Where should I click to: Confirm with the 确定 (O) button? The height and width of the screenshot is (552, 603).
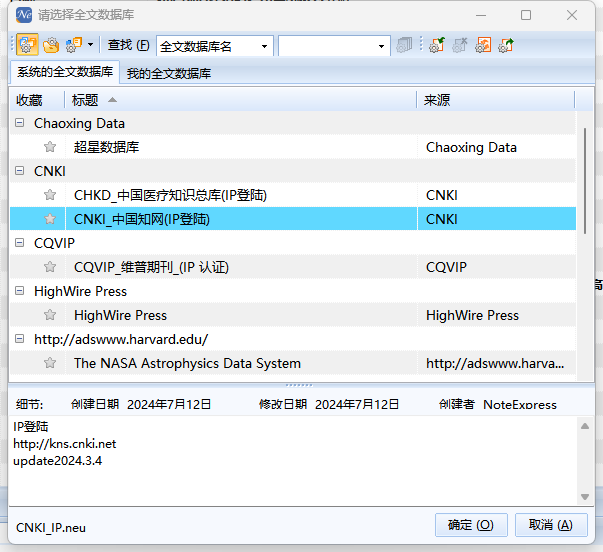tap(471, 525)
